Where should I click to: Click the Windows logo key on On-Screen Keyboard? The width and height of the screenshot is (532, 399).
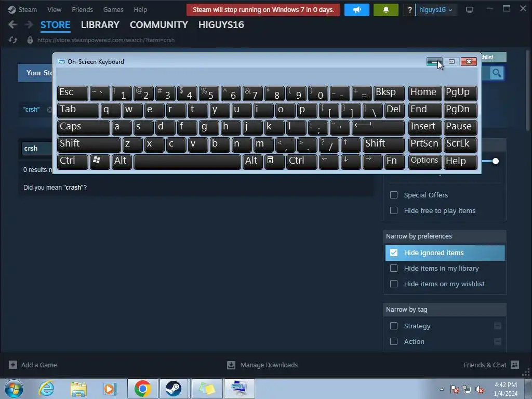100,162
